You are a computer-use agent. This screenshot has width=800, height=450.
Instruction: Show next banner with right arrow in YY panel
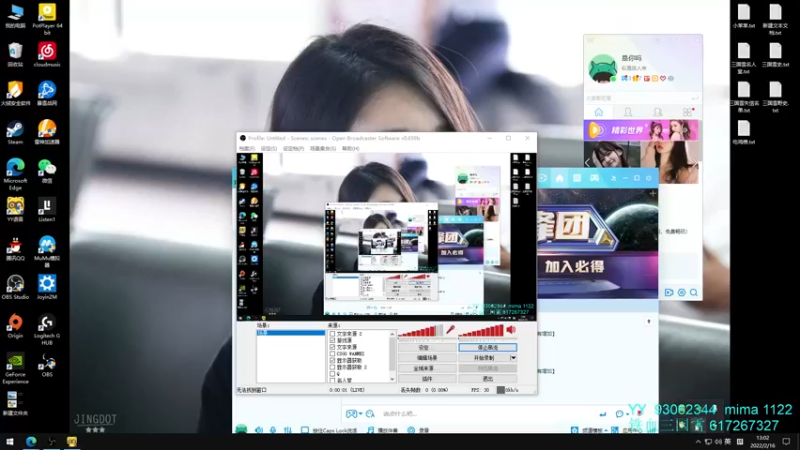click(694, 163)
